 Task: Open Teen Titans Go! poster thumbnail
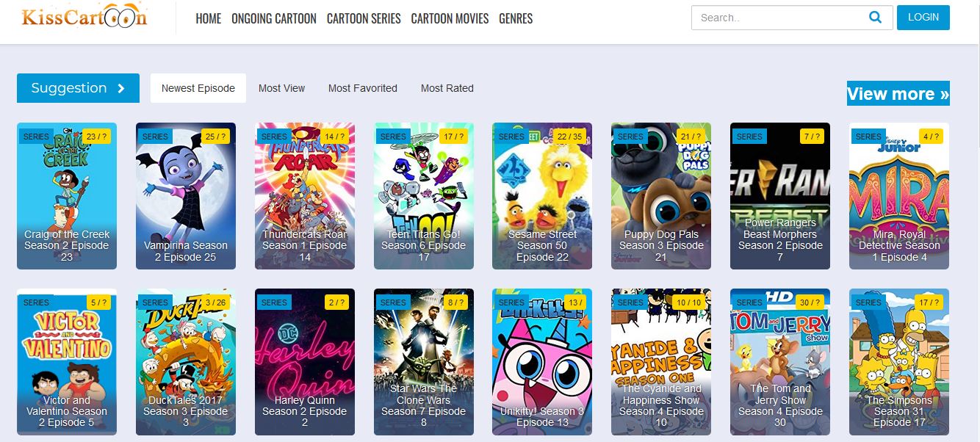[x=424, y=195]
